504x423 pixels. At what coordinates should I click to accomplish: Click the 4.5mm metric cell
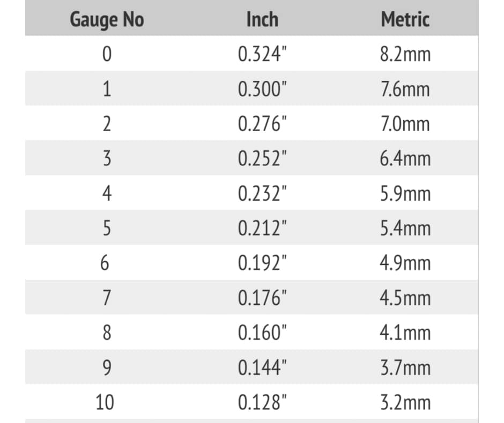(x=405, y=298)
